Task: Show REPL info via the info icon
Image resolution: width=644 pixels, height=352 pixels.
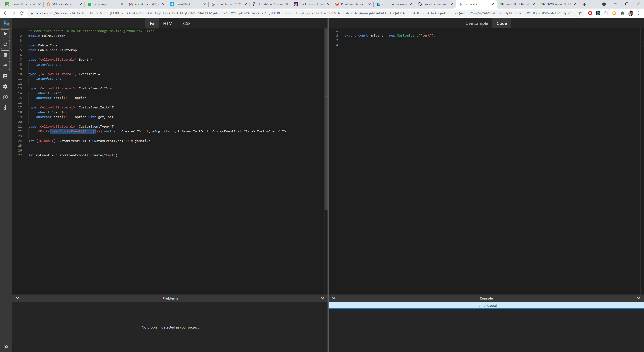Action: (5, 108)
